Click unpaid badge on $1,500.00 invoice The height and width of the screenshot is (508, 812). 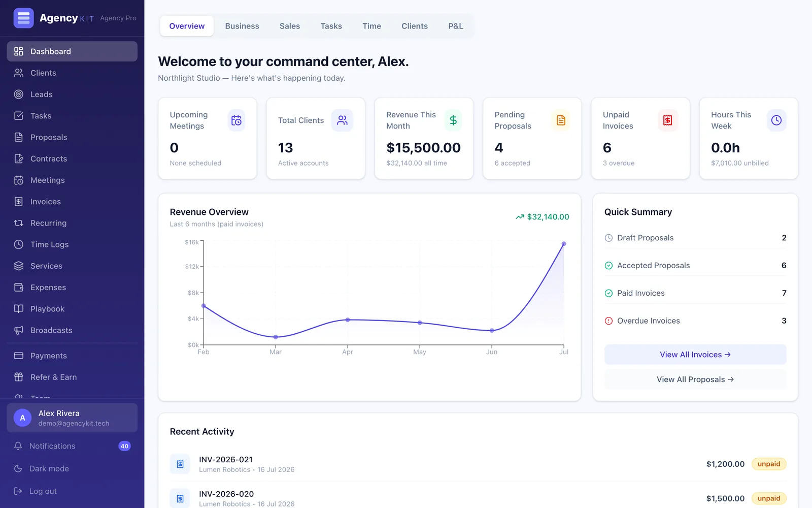tap(769, 498)
